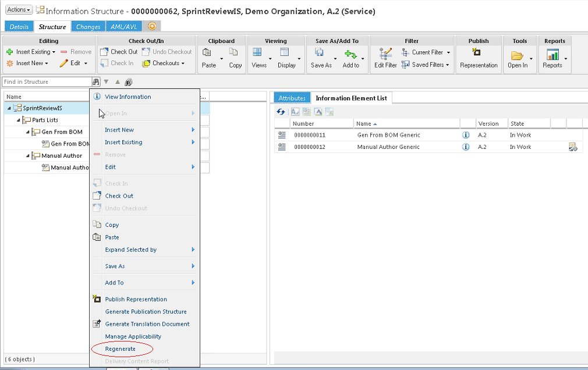Screen dimensions: 588x370
Task: Choose Publish Representation in context menu
Action: tap(136, 300)
